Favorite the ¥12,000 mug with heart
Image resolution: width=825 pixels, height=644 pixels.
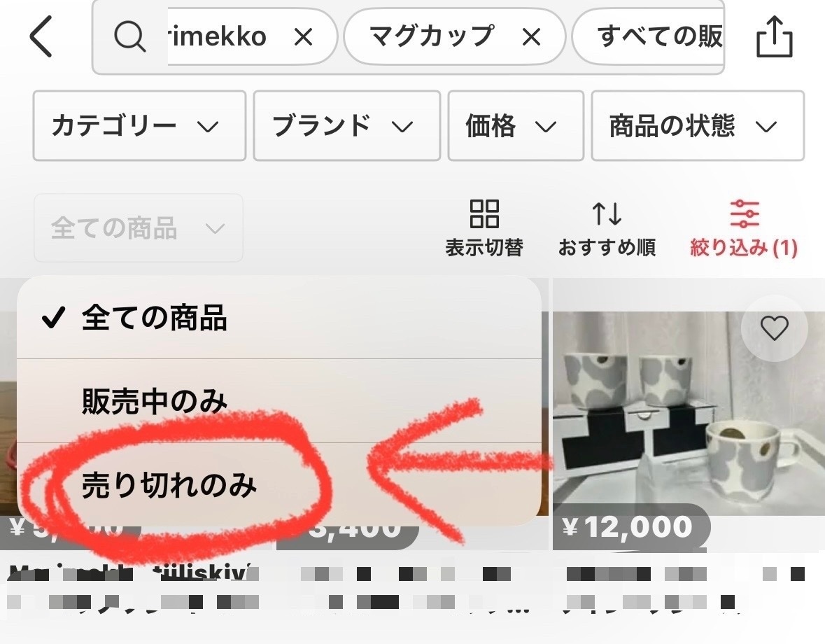tap(774, 328)
